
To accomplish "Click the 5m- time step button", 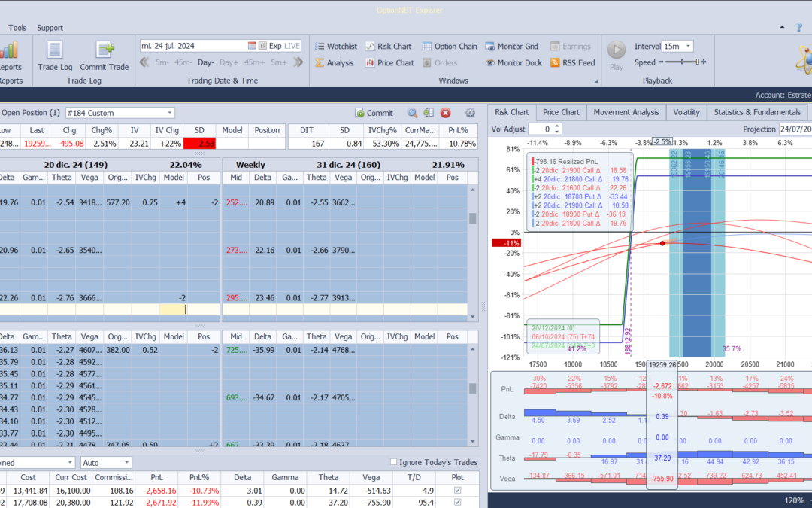I will [162, 62].
